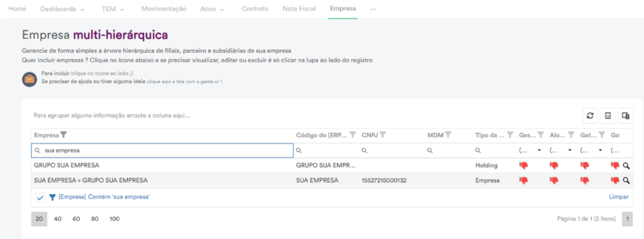Click the briefcase icon to add a company
Image resolution: width=644 pixels, height=239 pixels.
pos(30,79)
